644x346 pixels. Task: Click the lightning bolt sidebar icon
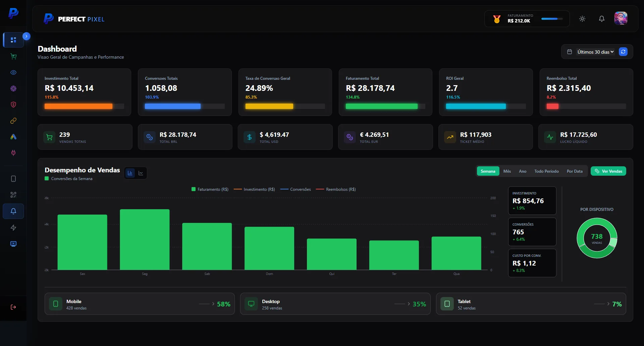(x=13, y=228)
